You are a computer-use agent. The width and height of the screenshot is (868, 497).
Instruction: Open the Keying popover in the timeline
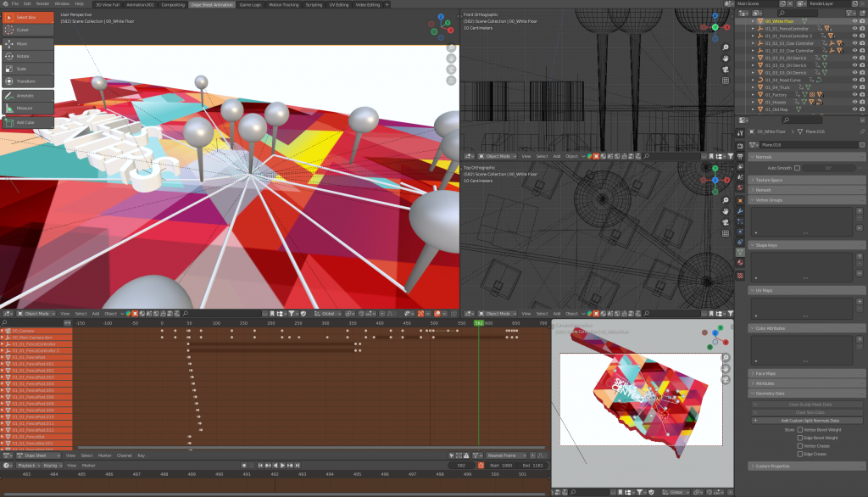pyautogui.click(x=53, y=466)
